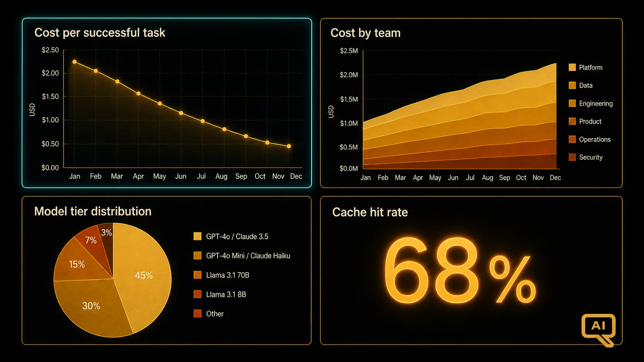Viewport: 644px width, 362px height.
Task: Click the cost line point above Feb
Action: click(96, 71)
